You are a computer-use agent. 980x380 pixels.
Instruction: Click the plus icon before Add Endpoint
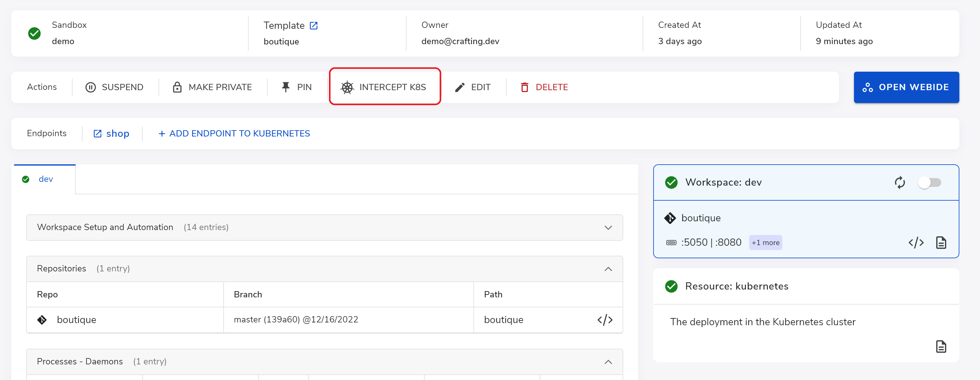point(162,134)
